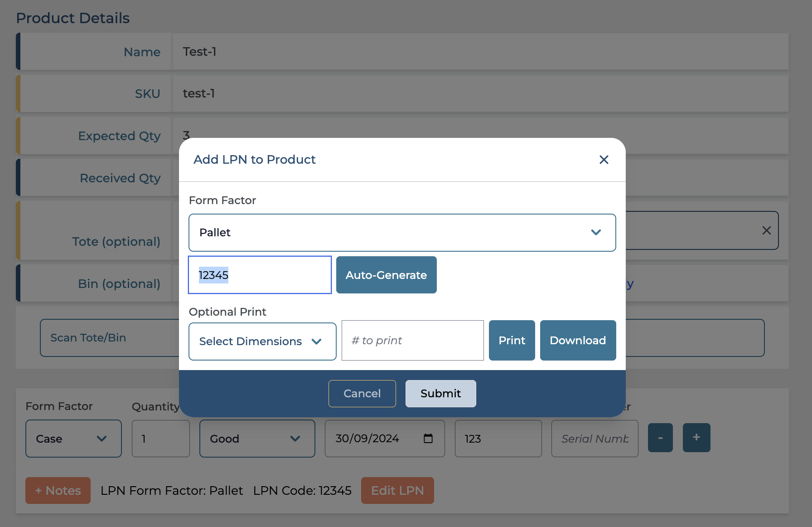Click the Edit LPN button
Viewport: 812px width, 527px height.
tap(397, 491)
